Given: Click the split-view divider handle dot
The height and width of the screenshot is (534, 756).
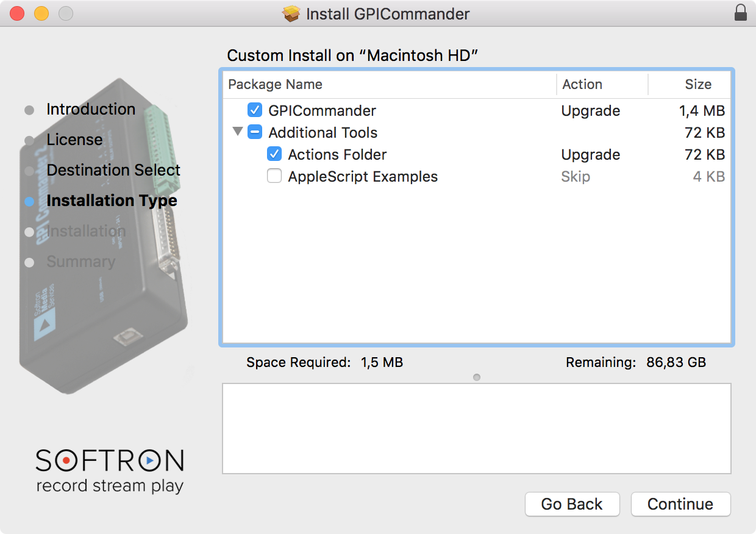Looking at the screenshot, I should click(477, 377).
